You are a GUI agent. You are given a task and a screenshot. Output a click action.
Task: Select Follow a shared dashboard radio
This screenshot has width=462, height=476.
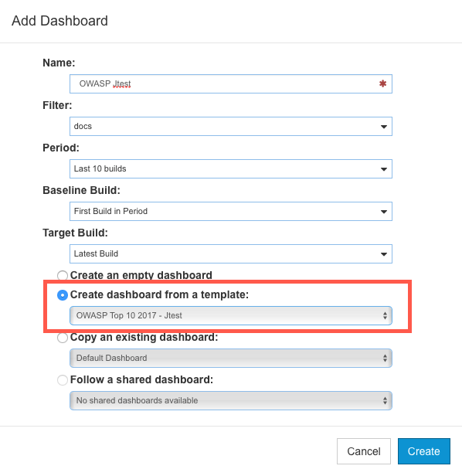63,380
